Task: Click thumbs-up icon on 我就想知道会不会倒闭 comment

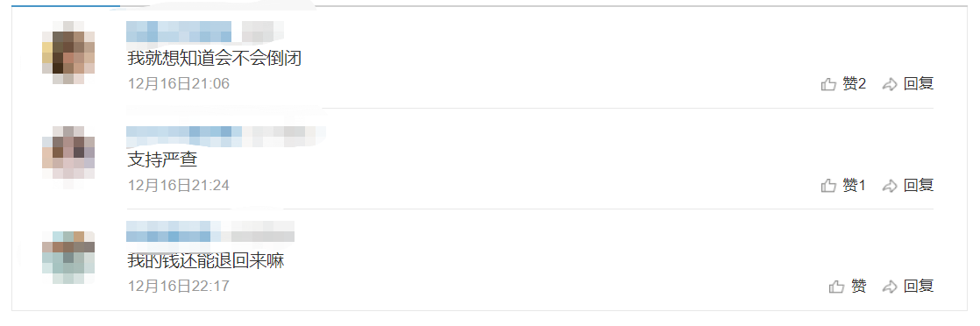Action: pos(828,84)
